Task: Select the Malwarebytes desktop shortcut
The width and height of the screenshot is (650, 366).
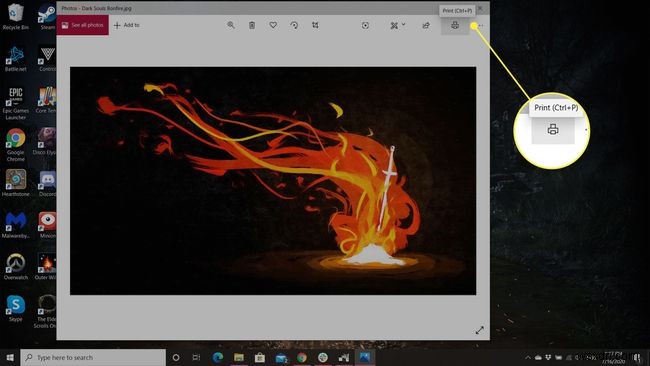Action: point(16,225)
